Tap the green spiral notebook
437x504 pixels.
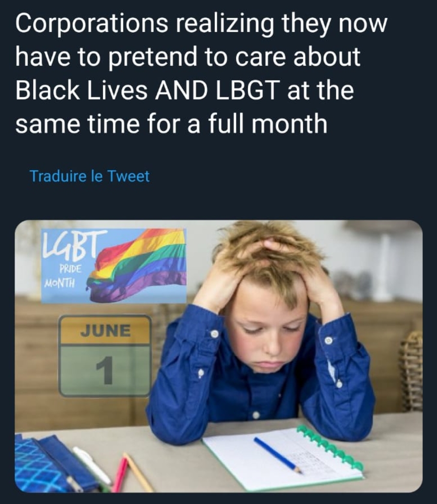click(x=284, y=457)
